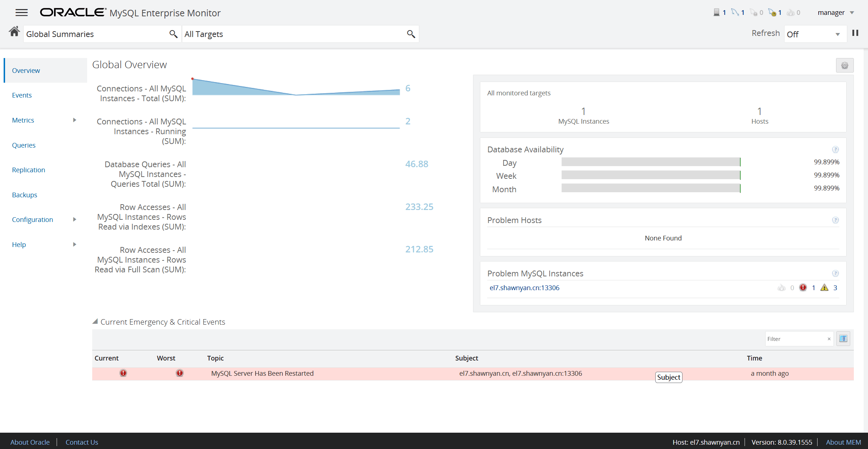Select Metrics in the sidebar
This screenshot has width=868, height=449.
pyautogui.click(x=23, y=120)
